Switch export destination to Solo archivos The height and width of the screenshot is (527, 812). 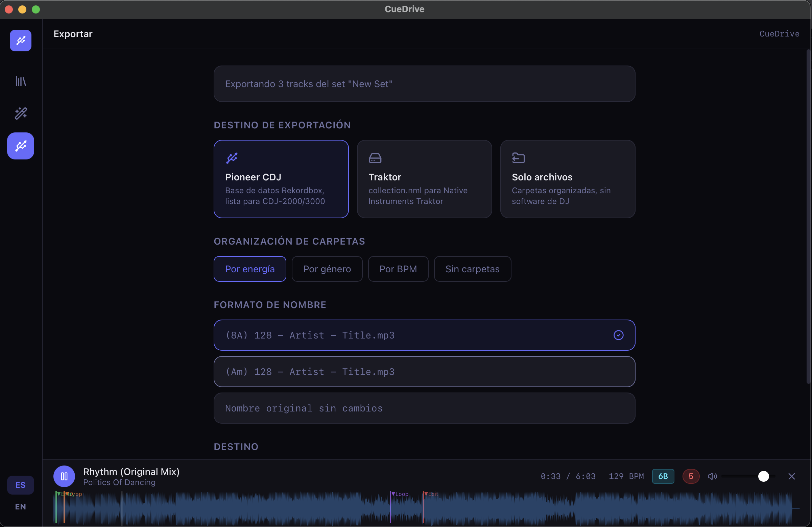coord(567,179)
